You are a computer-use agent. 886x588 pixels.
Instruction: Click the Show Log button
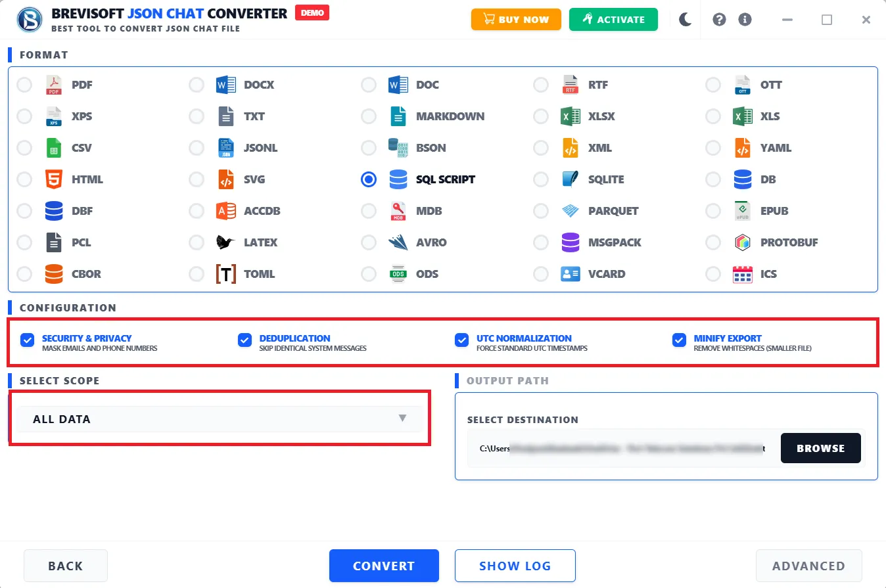coord(515,566)
